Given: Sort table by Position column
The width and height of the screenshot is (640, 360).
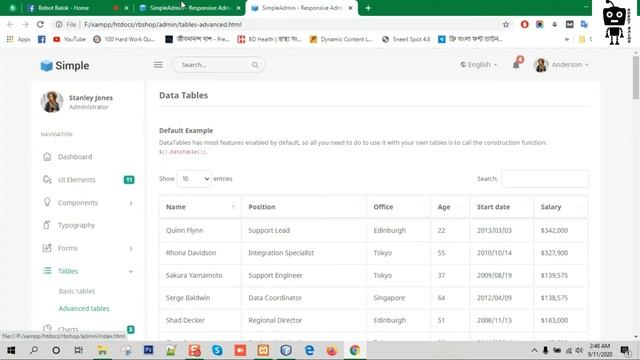Looking at the screenshot, I should (x=304, y=207).
